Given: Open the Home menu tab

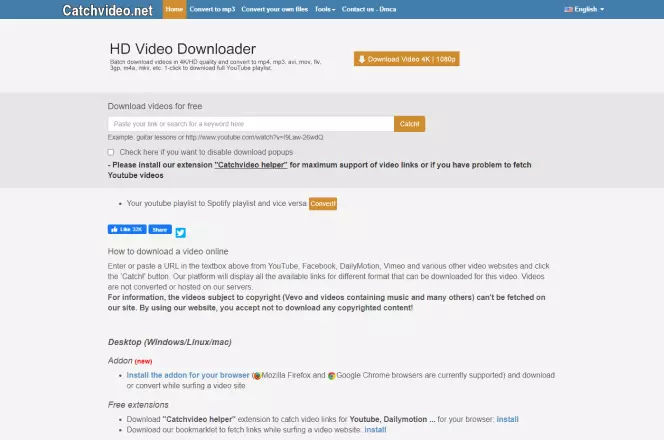Looking at the screenshot, I should [x=174, y=9].
